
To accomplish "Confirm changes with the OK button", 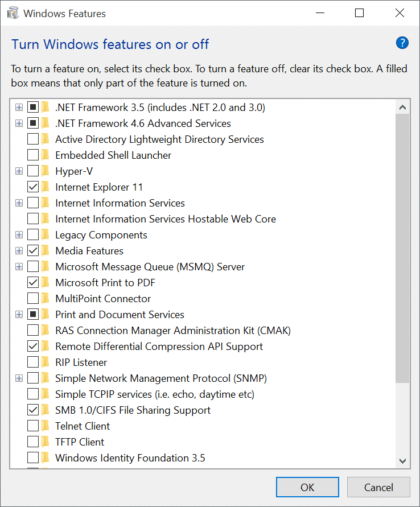I will point(307,487).
